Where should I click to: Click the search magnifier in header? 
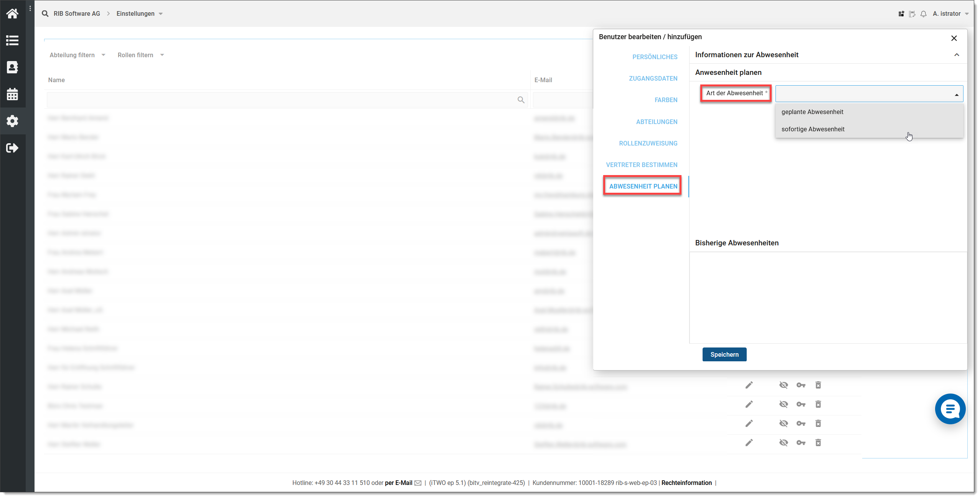[x=45, y=13]
